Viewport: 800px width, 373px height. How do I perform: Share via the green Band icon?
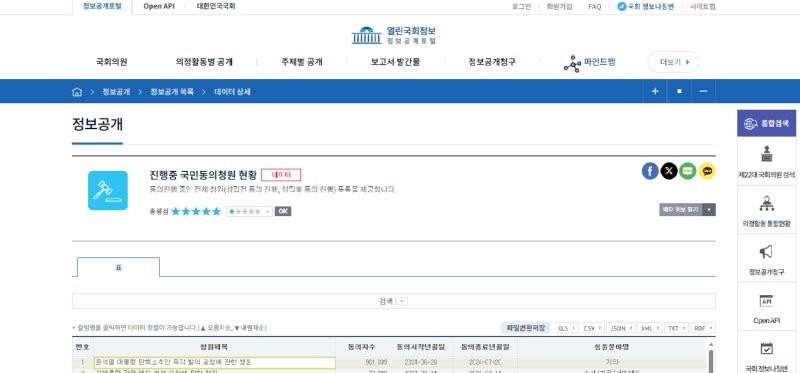click(688, 171)
